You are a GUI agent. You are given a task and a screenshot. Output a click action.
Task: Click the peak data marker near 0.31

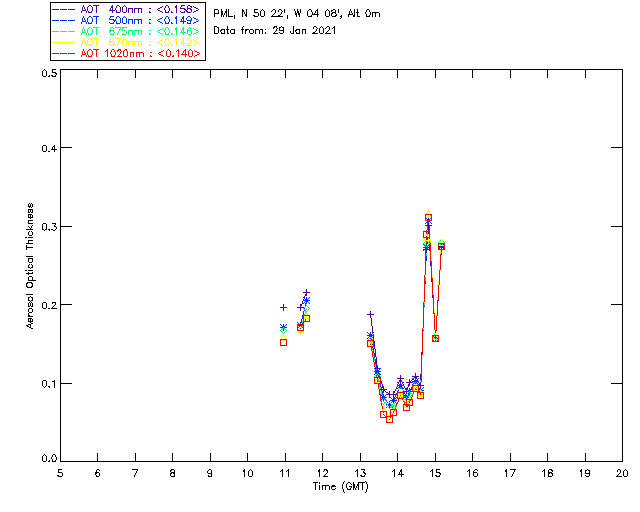click(428, 218)
